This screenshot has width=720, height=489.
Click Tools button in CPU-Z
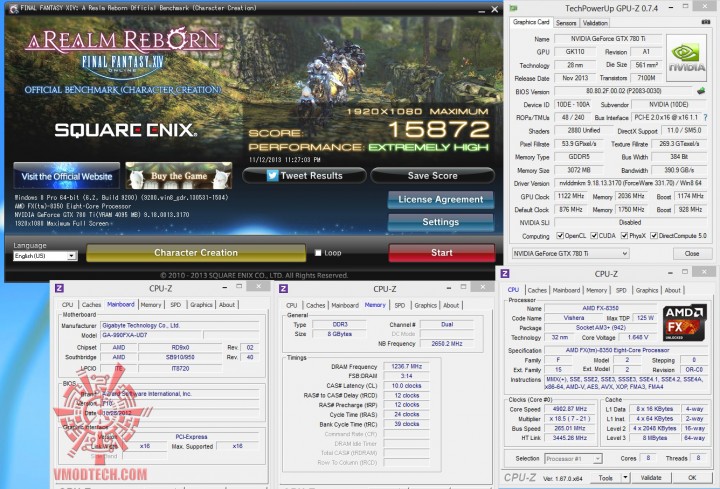click(x=605, y=478)
